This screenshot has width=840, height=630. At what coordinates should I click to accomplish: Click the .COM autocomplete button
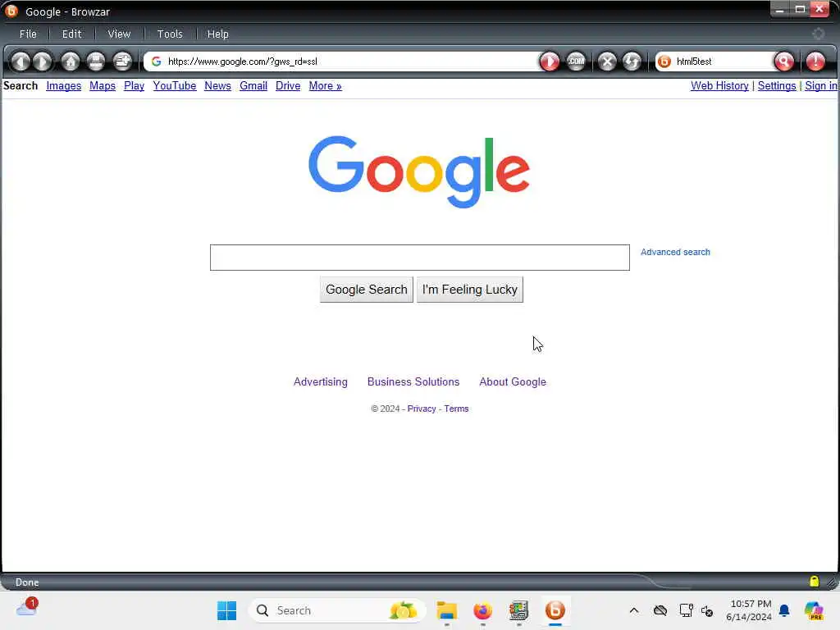[577, 62]
